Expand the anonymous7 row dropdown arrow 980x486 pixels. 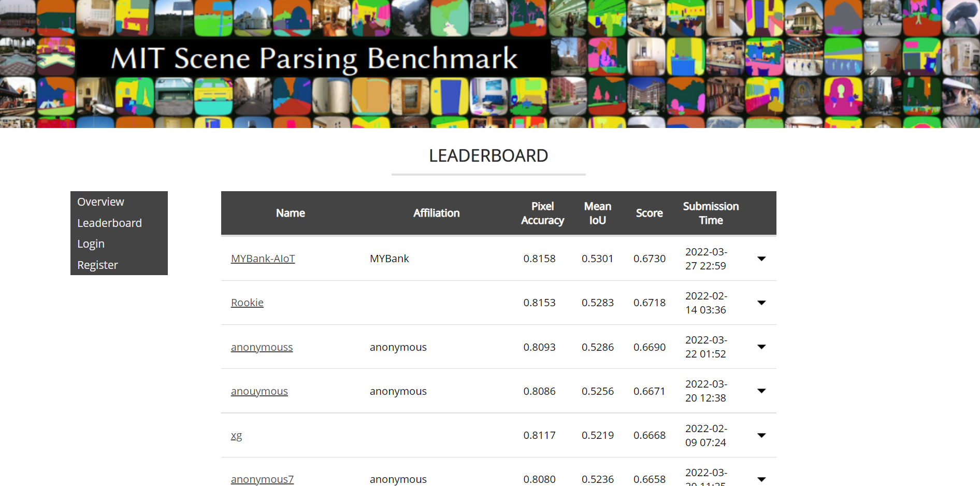click(761, 479)
